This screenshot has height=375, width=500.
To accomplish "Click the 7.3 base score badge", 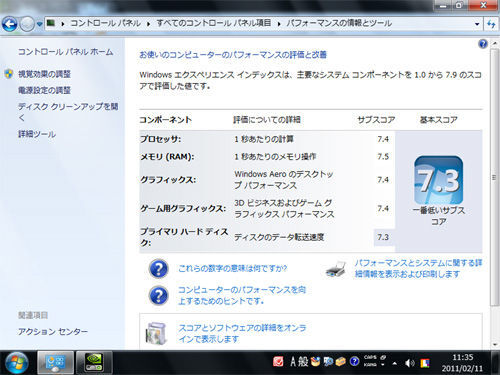I will [x=439, y=180].
